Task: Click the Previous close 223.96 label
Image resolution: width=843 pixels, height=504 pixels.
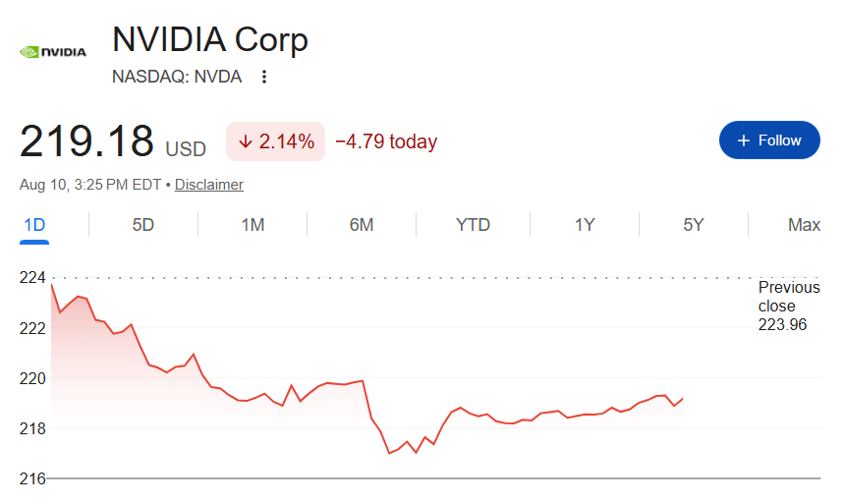Action: click(x=788, y=306)
